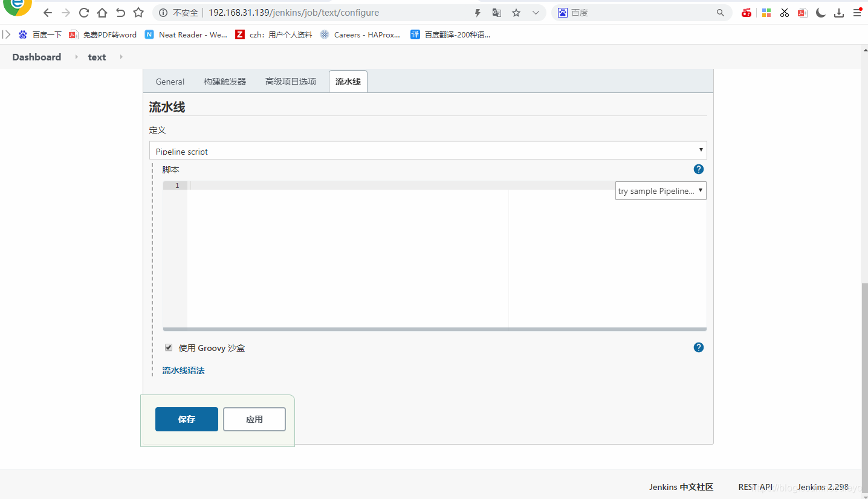Viewport: 868px width, 499px height.
Task: Click Dashboard breadcrumb
Action: point(36,57)
